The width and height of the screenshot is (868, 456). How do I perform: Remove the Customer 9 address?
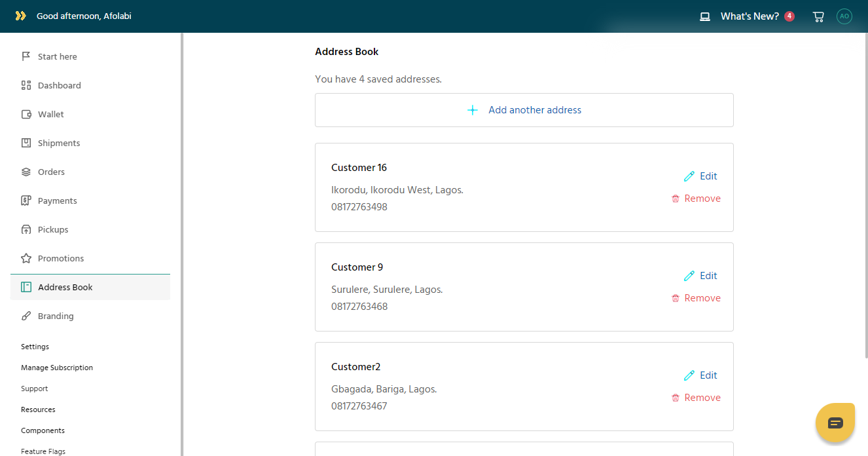pyautogui.click(x=696, y=298)
